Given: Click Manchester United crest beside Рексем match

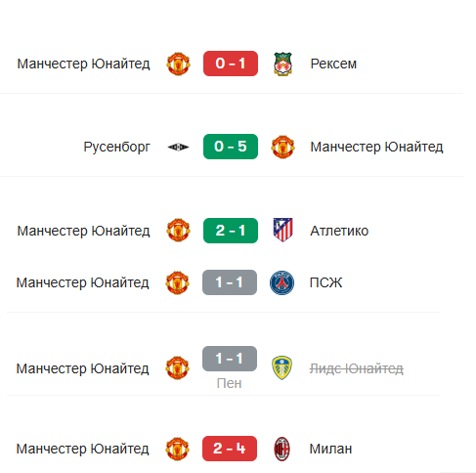Looking at the screenshot, I should pos(178,64).
